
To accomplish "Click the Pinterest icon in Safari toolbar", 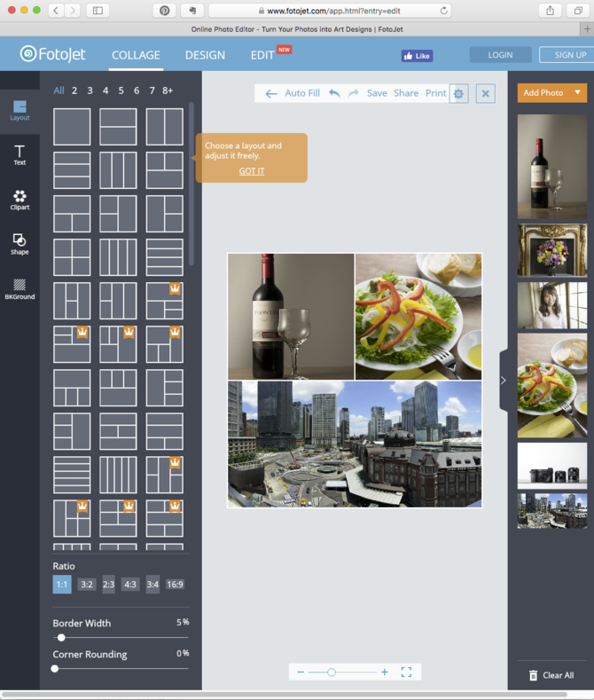I will [165, 11].
